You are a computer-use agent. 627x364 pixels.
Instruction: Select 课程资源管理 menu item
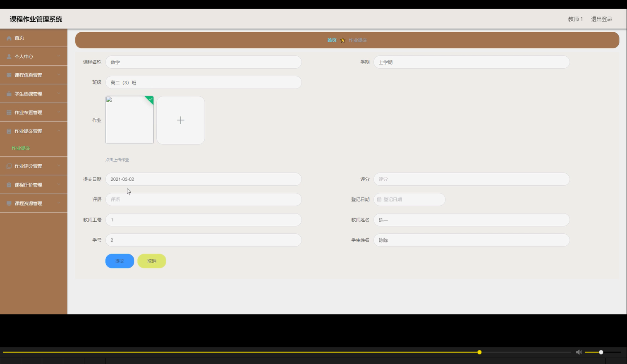pos(34,203)
